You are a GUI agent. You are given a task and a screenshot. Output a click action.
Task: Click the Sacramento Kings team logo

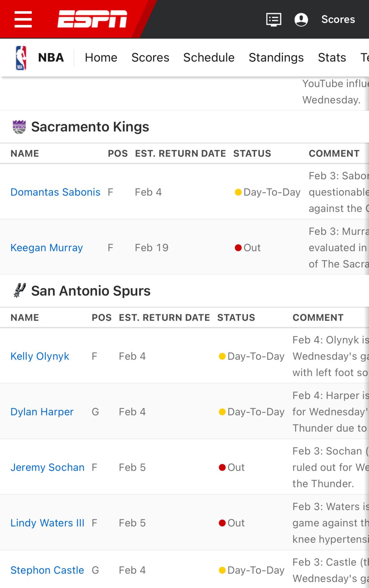pos(19,127)
